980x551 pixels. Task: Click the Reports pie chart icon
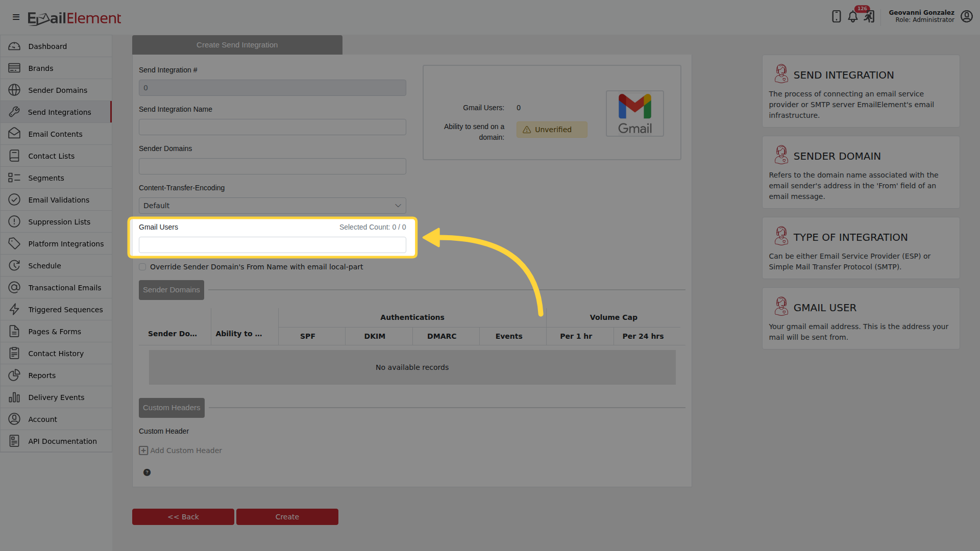pyautogui.click(x=14, y=375)
